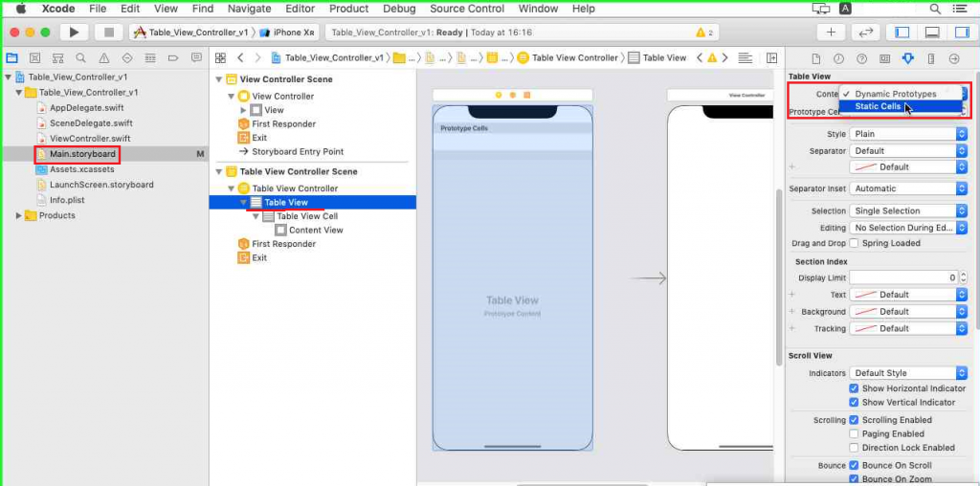Hide the Inspectors panel toggle

pos(961,33)
